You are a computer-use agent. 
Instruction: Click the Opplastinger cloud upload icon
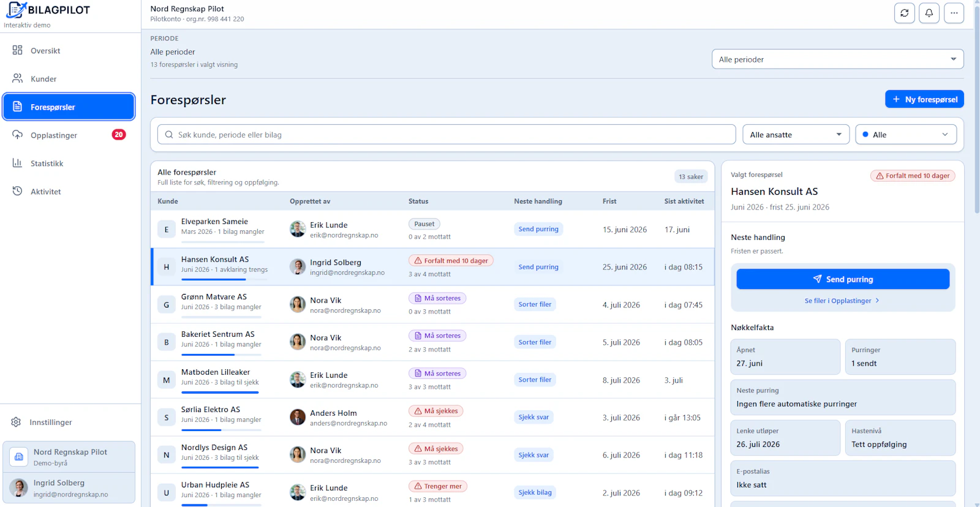coord(17,135)
